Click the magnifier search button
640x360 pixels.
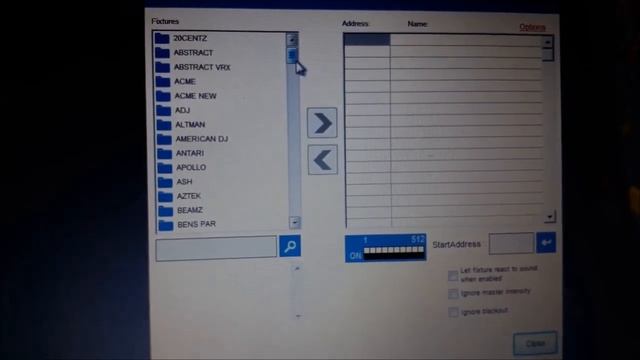click(x=290, y=246)
